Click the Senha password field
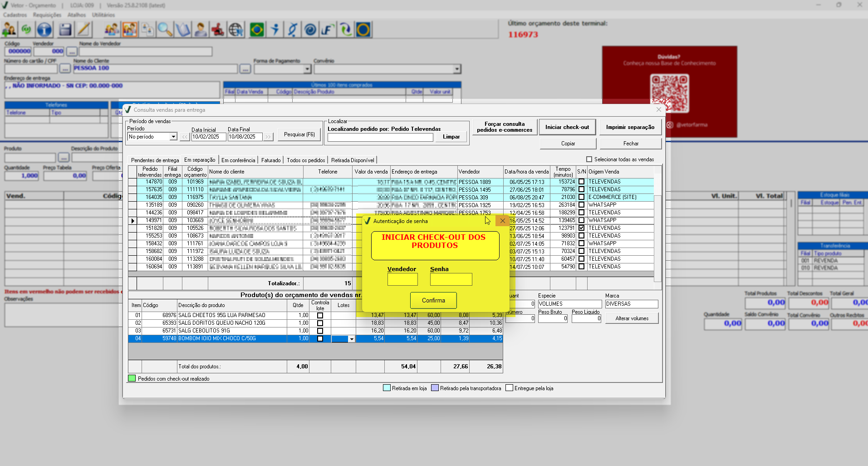 [451, 279]
